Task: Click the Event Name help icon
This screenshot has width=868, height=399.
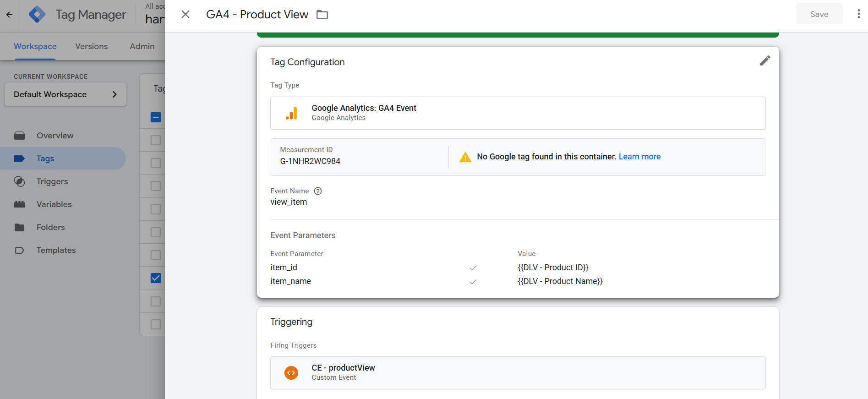Action: click(318, 191)
